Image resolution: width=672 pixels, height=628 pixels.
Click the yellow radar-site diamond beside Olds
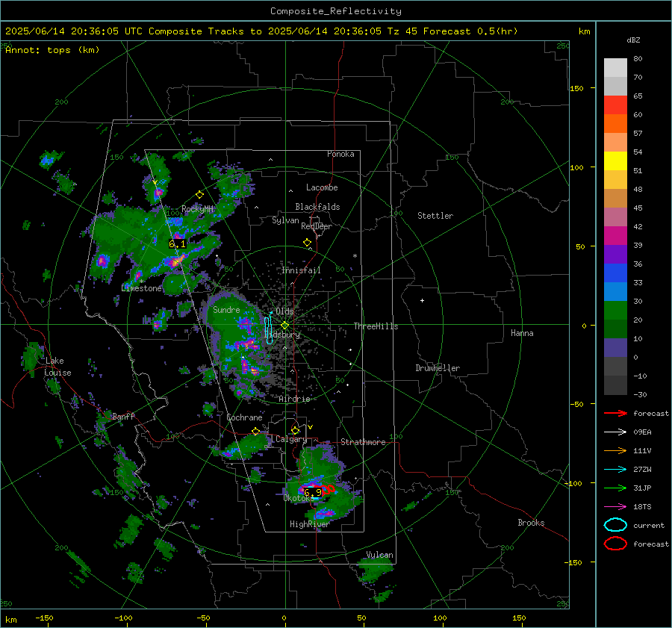284,326
